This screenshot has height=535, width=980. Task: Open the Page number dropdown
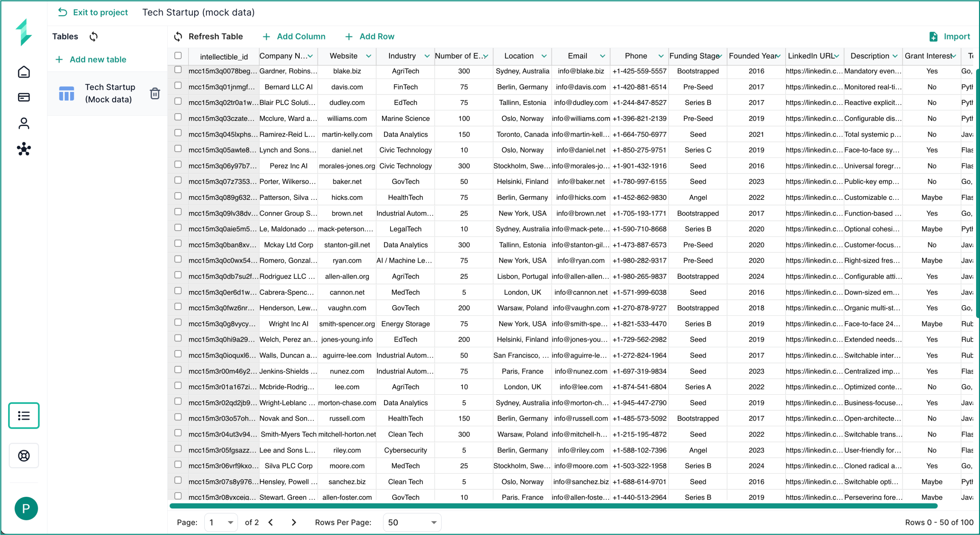[x=221, y=522]
